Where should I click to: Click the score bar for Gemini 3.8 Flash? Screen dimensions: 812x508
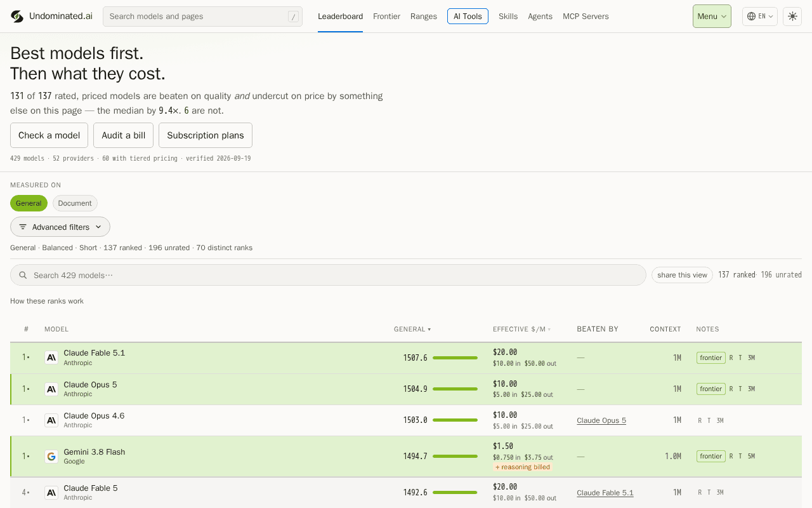coord(455,456)
